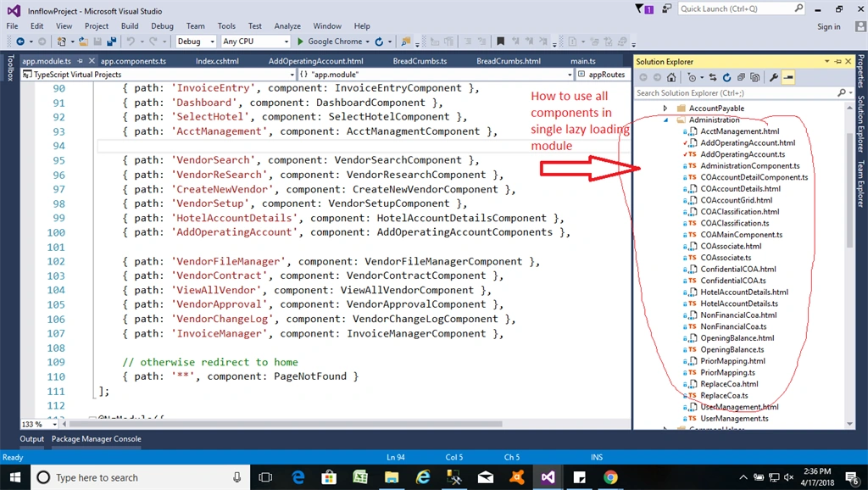Viewport: 868px width, 490px height.
Task: Toggle Show All Files in Solution Explorer
Action: pos(754,77)
